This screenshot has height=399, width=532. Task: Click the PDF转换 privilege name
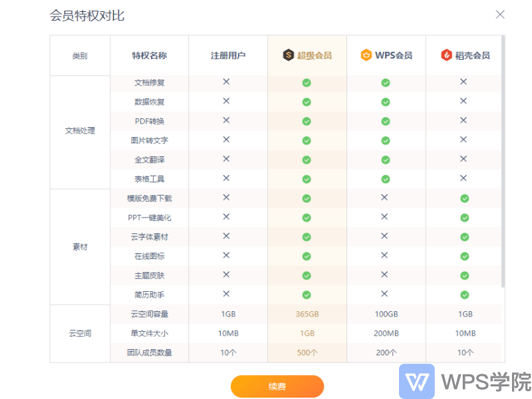(x=149, y=122)
